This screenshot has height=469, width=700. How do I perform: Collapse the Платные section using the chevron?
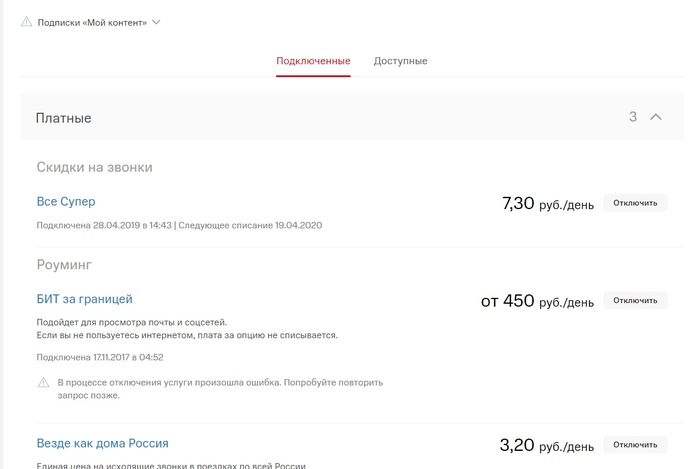(656, 117)
